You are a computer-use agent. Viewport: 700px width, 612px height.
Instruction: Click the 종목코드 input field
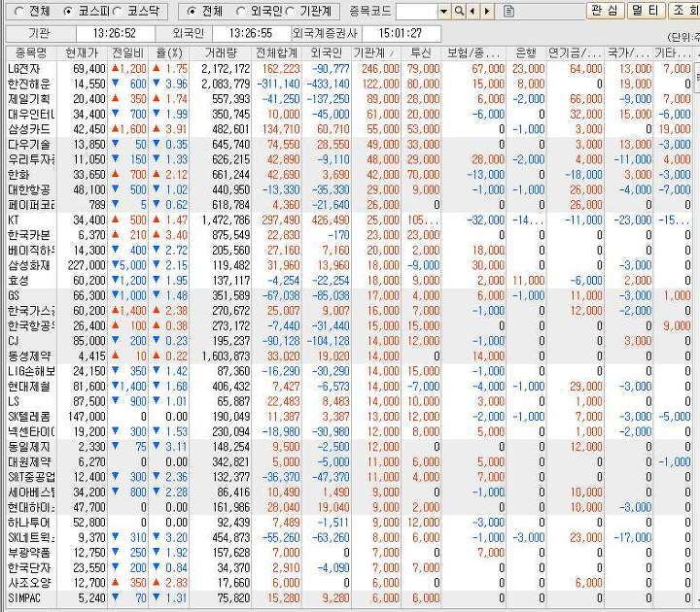pos(417,11)
